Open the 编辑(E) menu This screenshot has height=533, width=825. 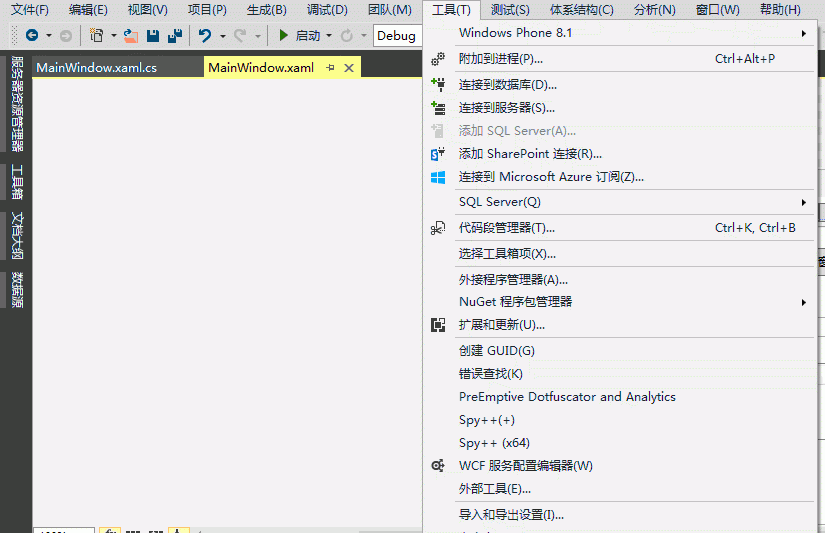88,9
